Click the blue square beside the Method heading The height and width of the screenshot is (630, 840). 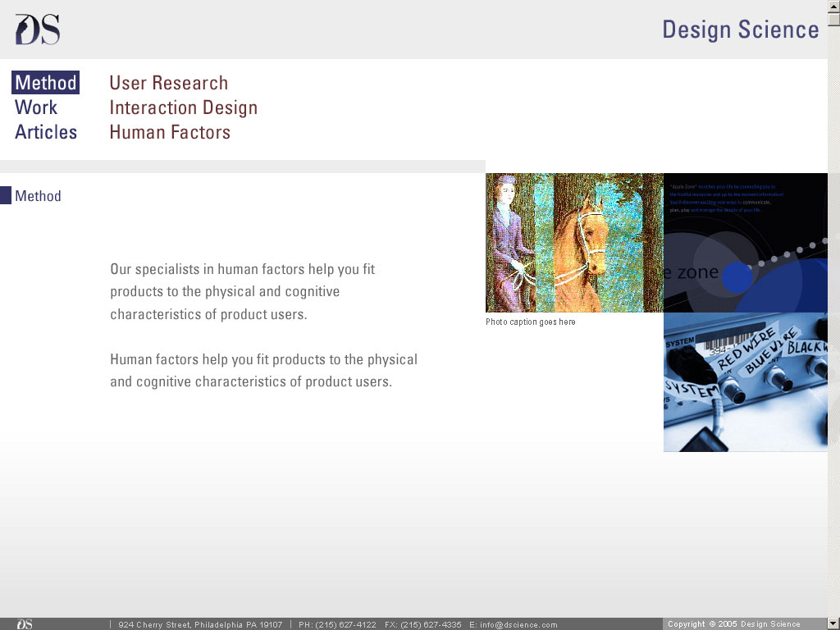[6, 195]
